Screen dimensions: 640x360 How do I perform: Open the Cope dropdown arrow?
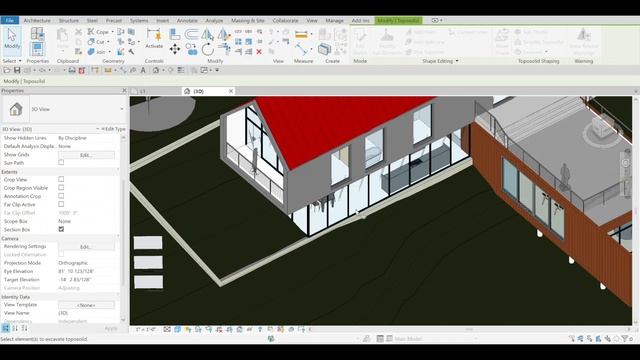pos(112,32)
